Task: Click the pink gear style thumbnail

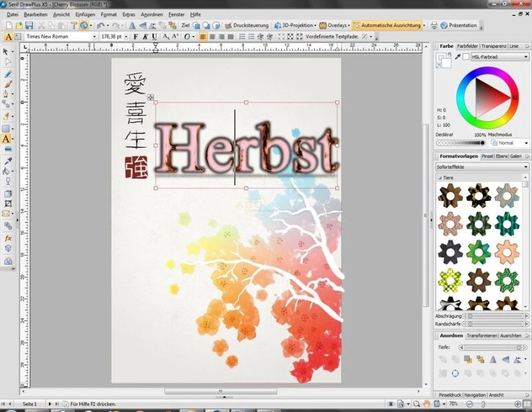Action: tap(450, 223)
